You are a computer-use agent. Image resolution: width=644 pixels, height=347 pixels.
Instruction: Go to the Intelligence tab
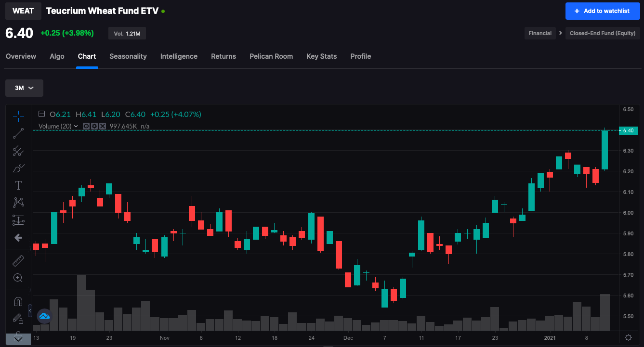[x=179, y=56]
